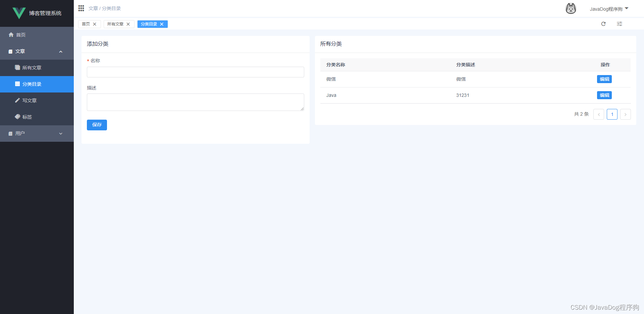Select the 分类目录 tab
This screenshot has width=644, height=314.
149,24
